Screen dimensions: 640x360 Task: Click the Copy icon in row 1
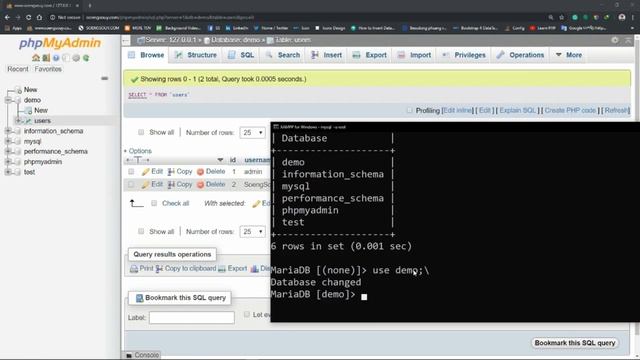171,172
